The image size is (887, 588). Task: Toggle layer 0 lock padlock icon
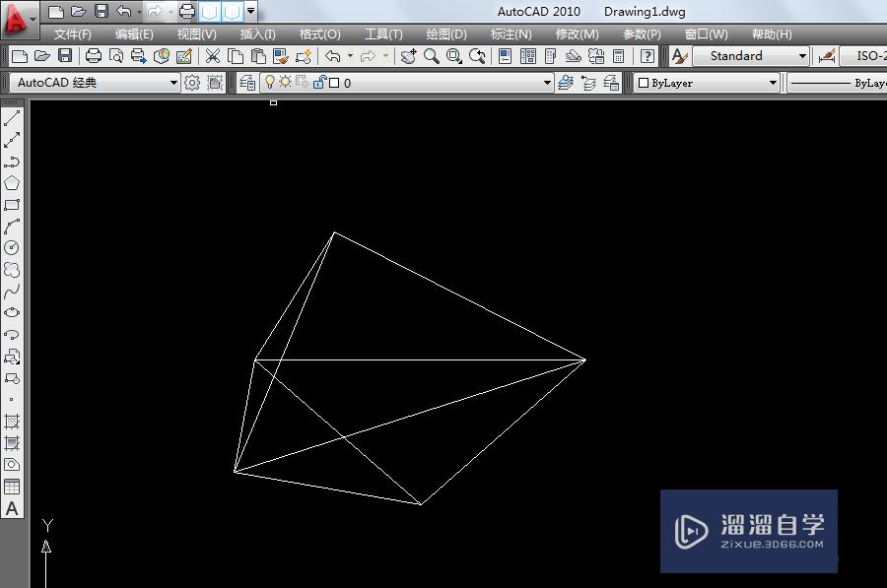(319, 83)
